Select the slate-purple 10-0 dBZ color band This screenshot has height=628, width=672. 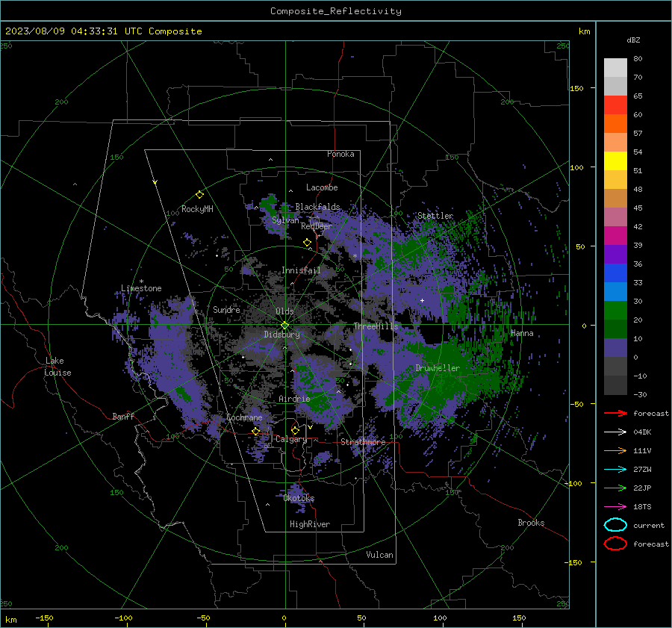point(615,348)
